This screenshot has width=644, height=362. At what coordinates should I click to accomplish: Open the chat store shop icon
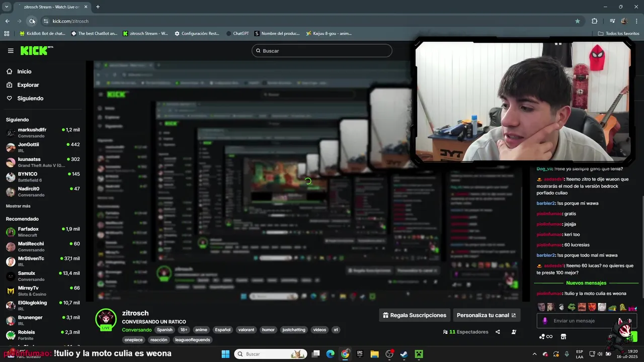563,336
